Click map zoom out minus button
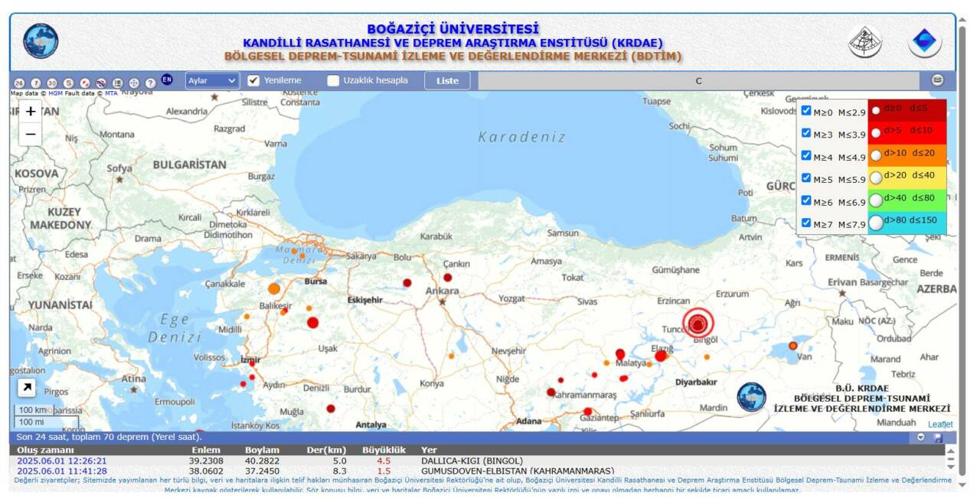The image size is (980, 498). point(31,135)
